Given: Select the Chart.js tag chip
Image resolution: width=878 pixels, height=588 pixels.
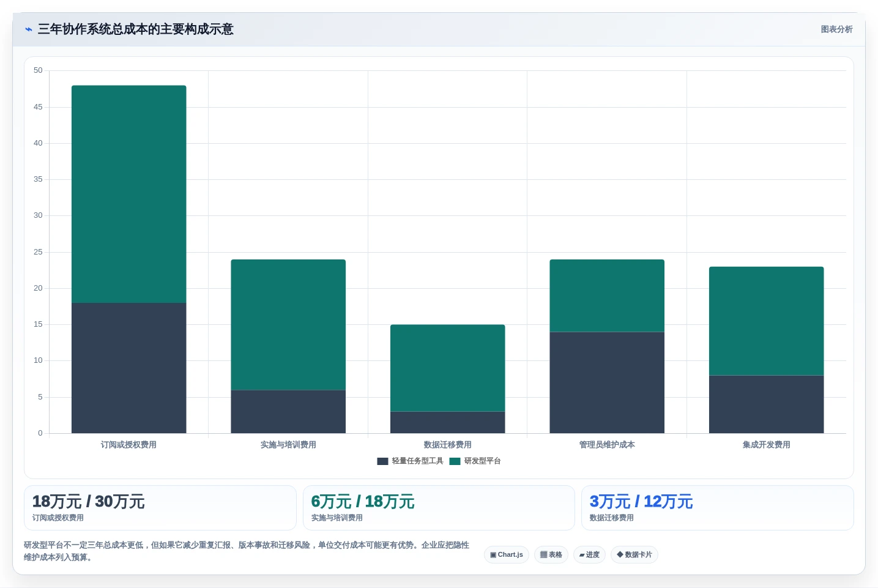Looking at the screenshot, I should pos(507,555).
